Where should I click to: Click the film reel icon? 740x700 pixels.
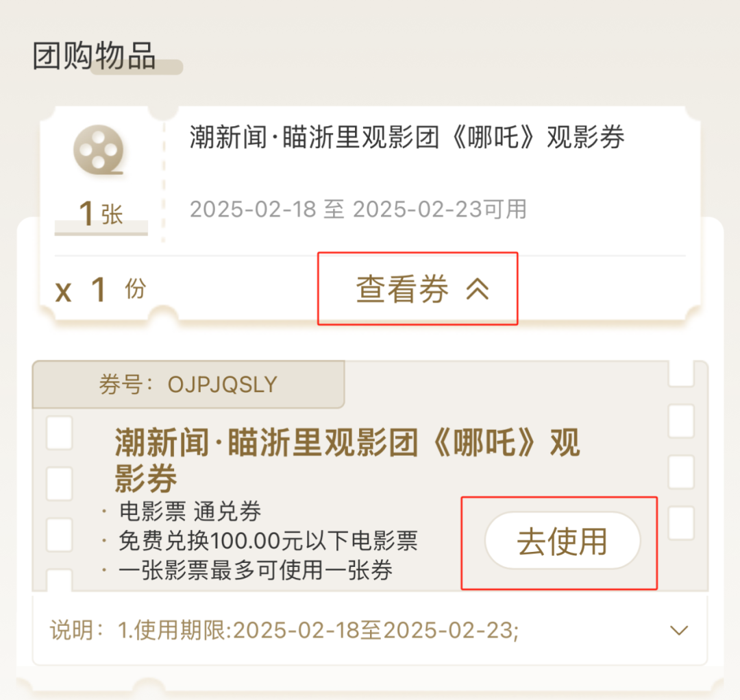pos(99,149)
